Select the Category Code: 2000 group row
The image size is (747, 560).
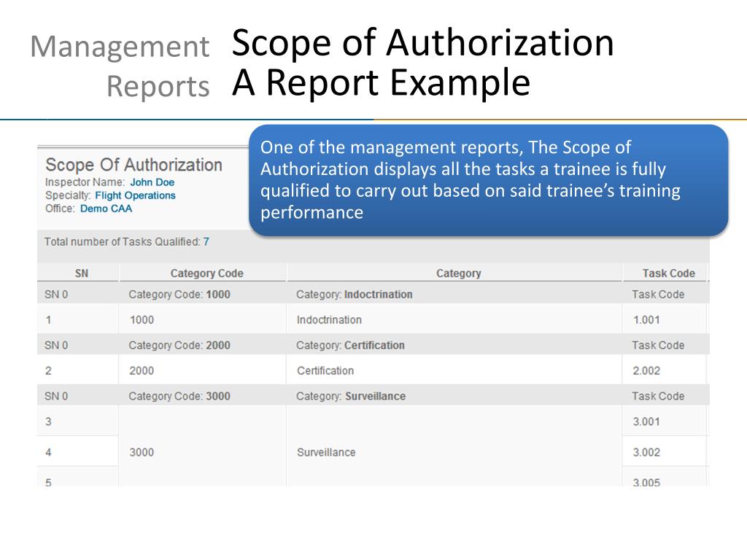click(x=373, y=345)
